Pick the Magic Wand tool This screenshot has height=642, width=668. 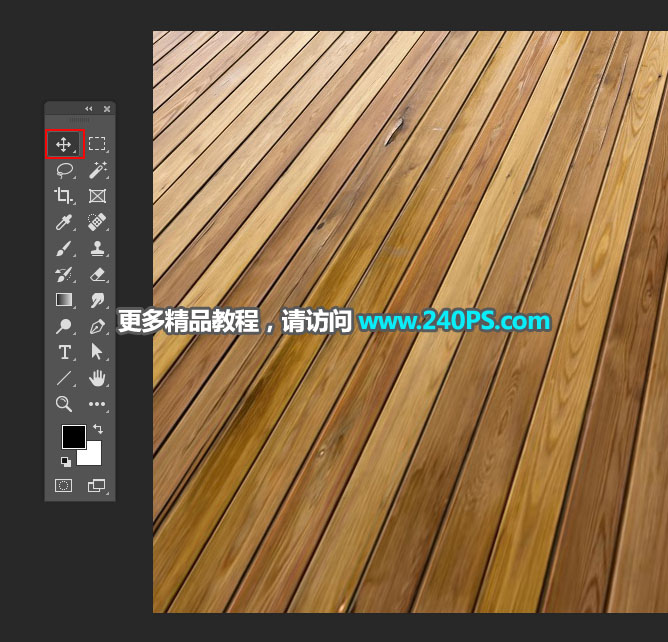tap(97, 170)
